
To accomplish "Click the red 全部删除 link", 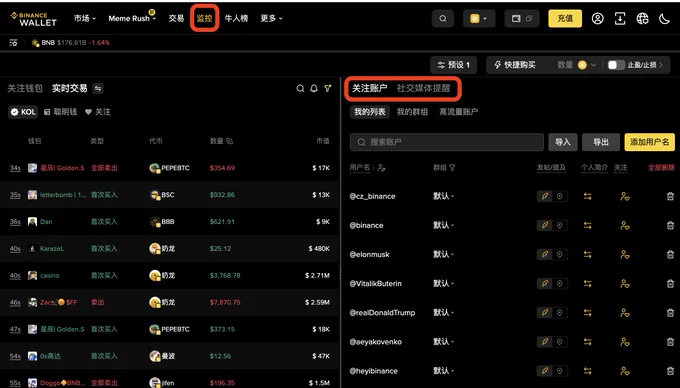I will tap(661, 168).
